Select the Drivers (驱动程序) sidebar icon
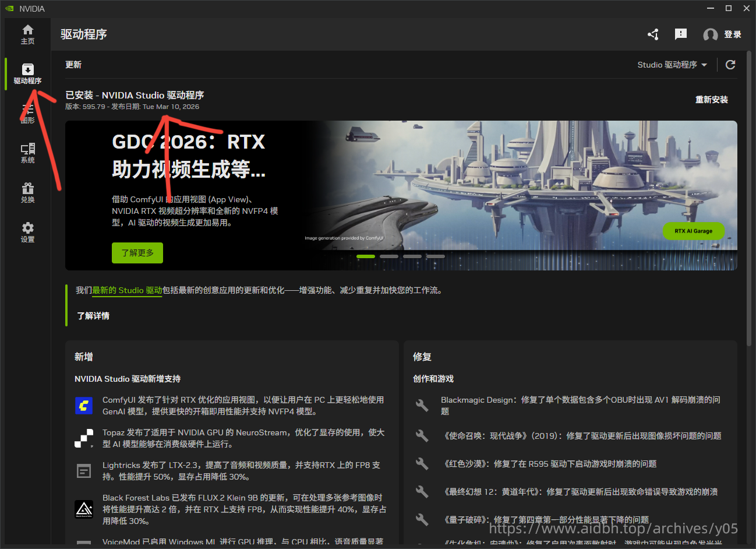Image resolution: width=756 pixels, height=549 pixels. (x=27, y=74)
